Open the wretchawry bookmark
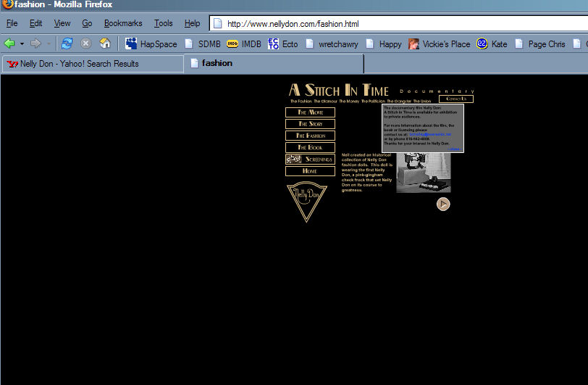588x385 pixels. click(332, 44)
